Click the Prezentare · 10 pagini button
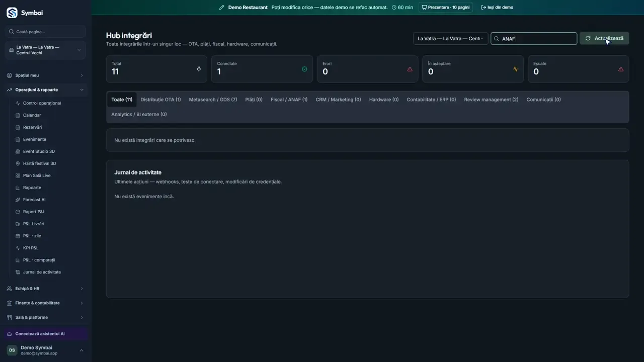The width and height of the screenshot is (644, 362). tap(445, 8)
